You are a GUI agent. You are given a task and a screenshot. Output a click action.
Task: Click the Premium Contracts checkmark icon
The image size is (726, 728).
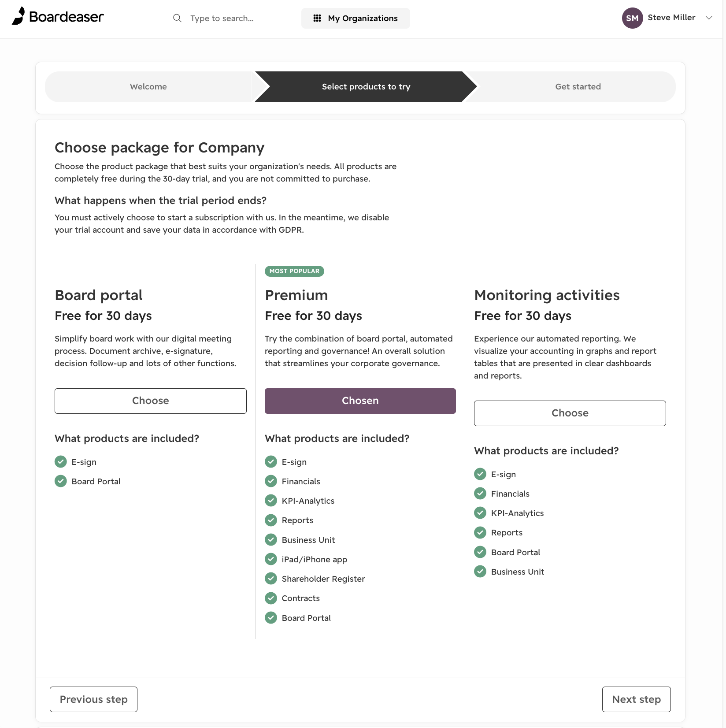271,598
